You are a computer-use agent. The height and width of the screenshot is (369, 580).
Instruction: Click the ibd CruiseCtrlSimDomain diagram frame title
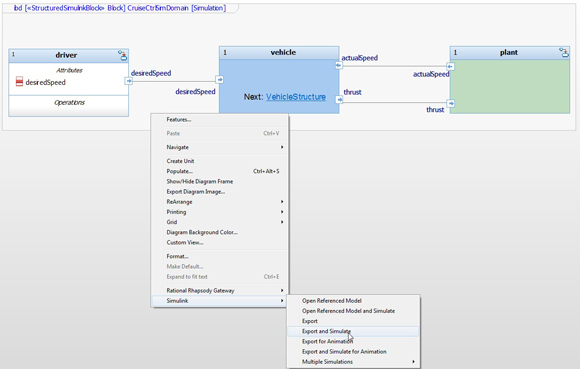120,8
